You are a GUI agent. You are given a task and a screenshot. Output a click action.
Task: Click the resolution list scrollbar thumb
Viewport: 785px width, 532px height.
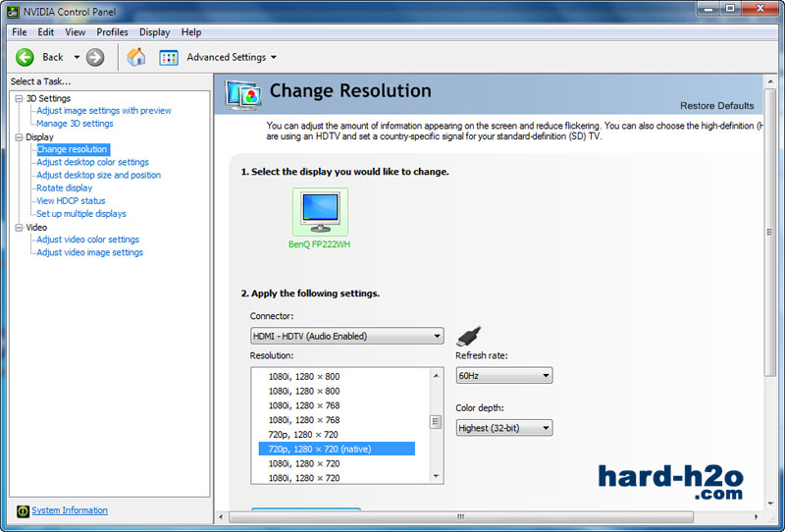pos(436,422)
